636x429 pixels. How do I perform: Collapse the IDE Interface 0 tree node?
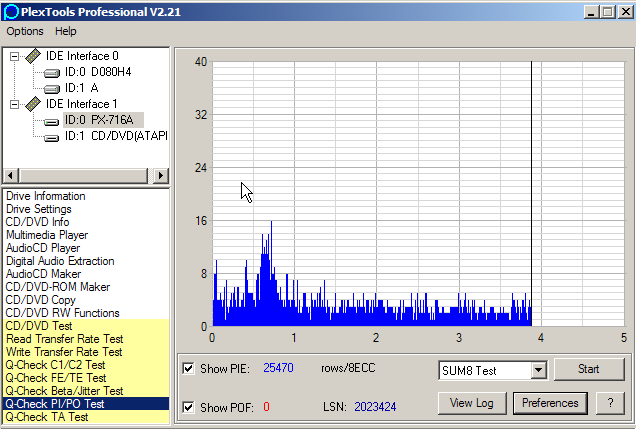pos(15,56)
